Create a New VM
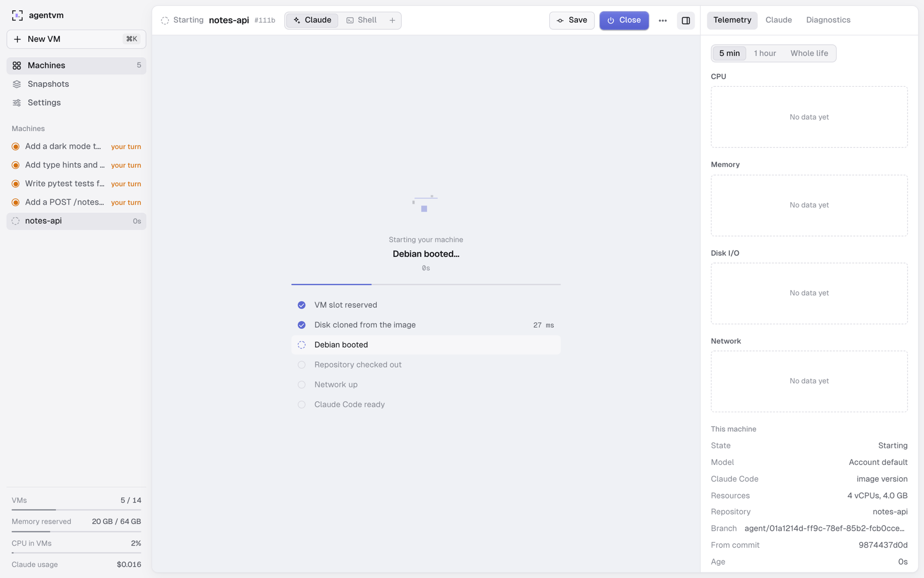 tap(76, 39)
